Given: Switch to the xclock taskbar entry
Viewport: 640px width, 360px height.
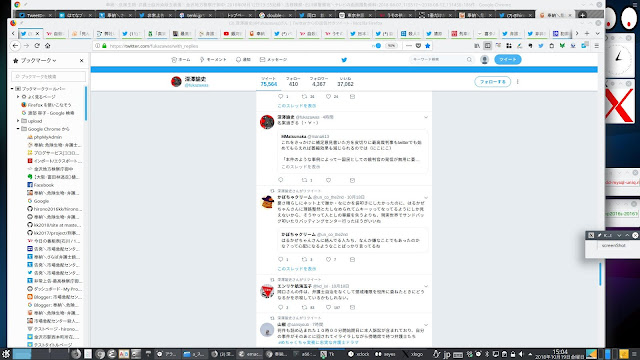Looking at the screenshot, I should (359, 354).
